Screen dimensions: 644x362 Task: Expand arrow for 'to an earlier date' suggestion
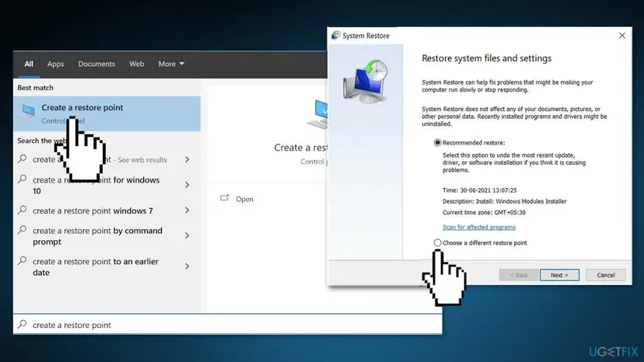point(187,266)
